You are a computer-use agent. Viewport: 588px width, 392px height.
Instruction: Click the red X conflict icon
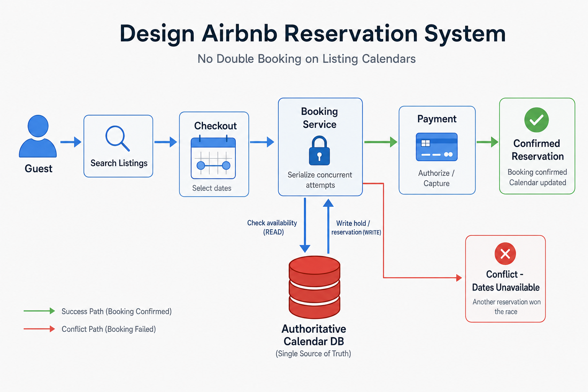point(505,254)
